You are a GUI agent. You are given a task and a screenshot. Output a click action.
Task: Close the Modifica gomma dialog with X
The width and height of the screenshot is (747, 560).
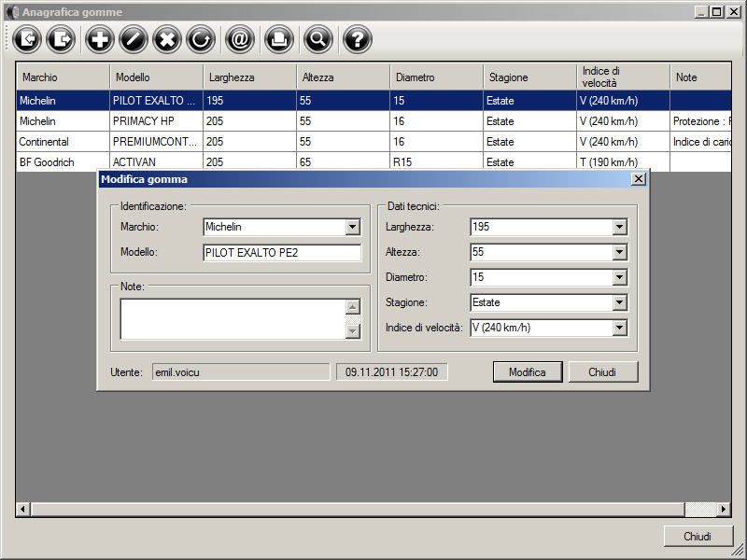coord(639,179)
